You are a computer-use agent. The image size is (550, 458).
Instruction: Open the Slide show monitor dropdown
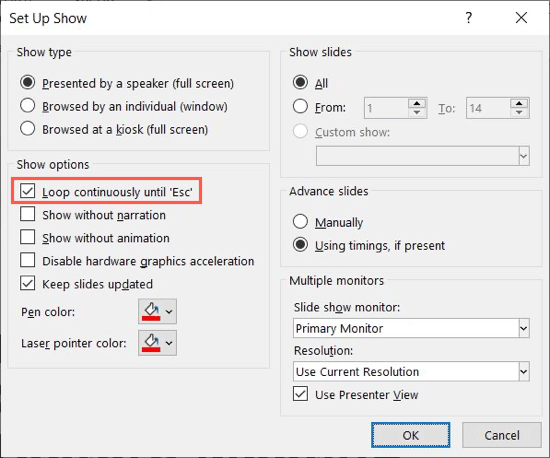pos(411,328)
